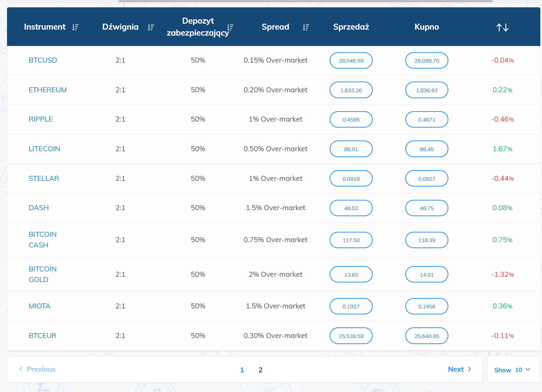This screenshot has width=542, height=392.
Task: Open the BITCOIN CASH instrument link
Action: click(43, 240)
